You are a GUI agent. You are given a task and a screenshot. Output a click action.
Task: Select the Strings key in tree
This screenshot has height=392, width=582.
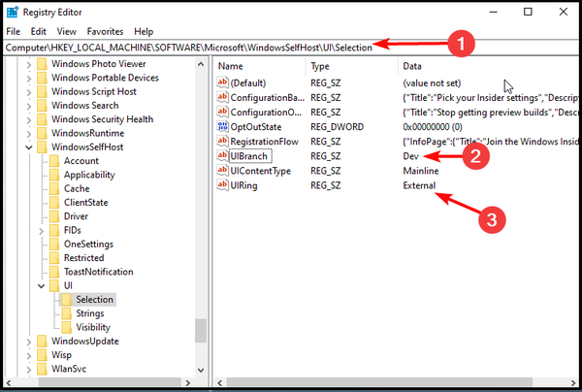[x=90, y=313]
